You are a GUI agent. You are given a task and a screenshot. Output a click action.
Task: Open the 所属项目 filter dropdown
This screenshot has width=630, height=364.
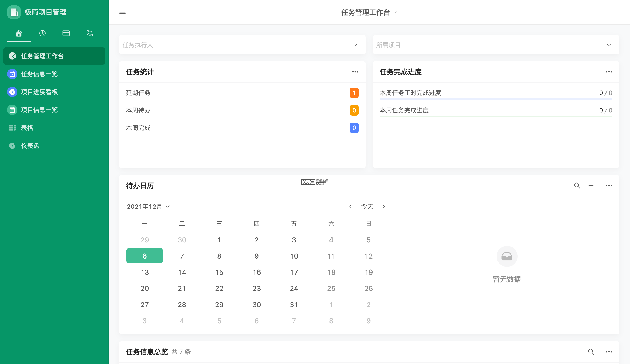pos(496,45)
